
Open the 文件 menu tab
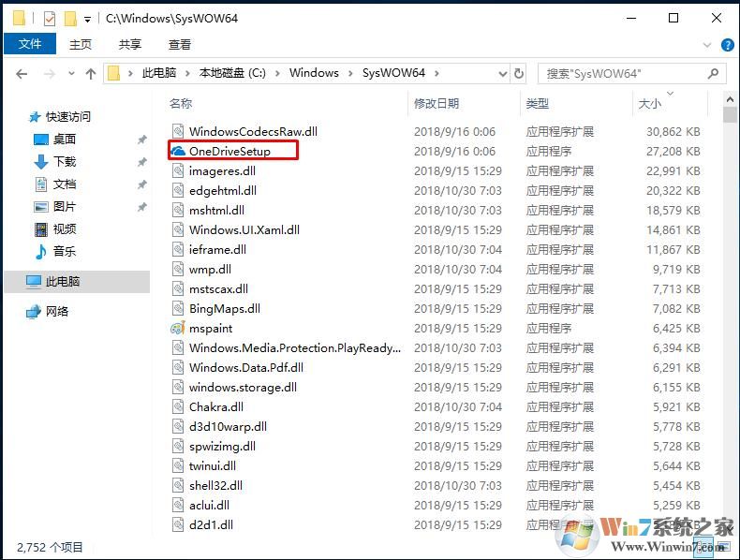coord(30,44)
